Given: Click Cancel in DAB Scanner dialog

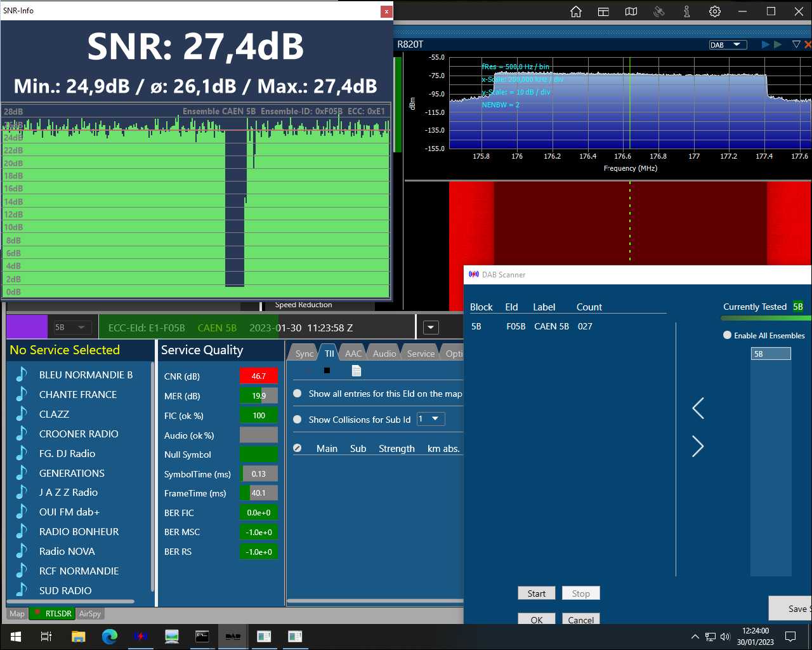Looking at the screenshot, I should click(581, 620).
